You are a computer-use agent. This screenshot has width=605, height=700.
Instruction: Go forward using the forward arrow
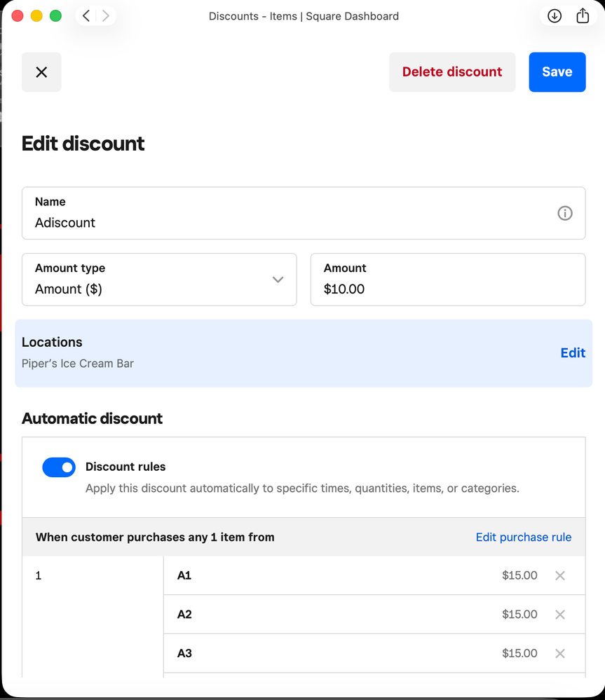(x=106, y=16)
